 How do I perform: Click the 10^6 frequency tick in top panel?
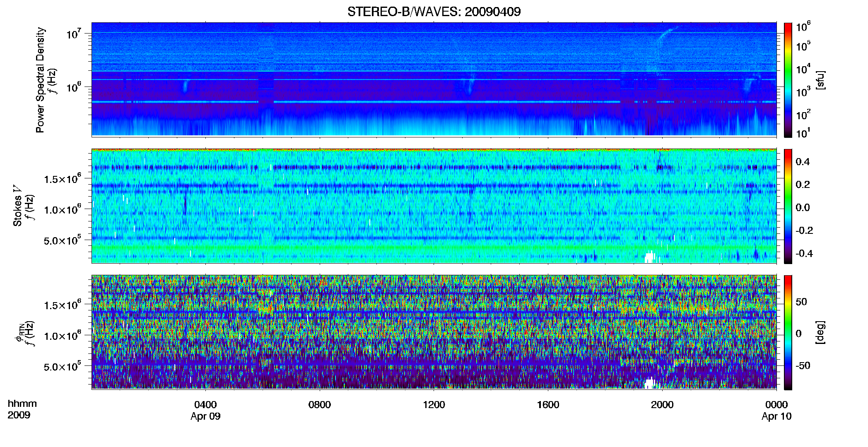tap(74, 87)
